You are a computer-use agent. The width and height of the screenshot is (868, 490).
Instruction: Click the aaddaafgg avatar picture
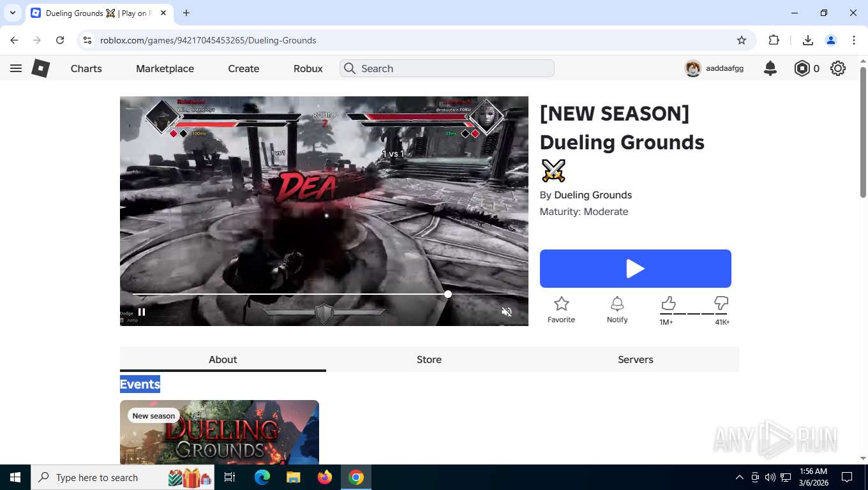pyautogui.click(x=693, y=68)
